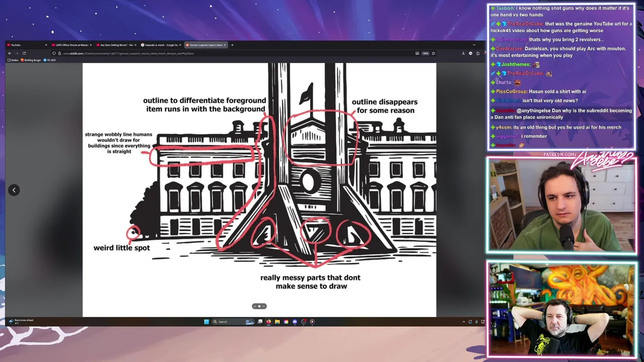Screen dimensions: 644x362
Task: Click the taskbar Search box
Action: 233,322
